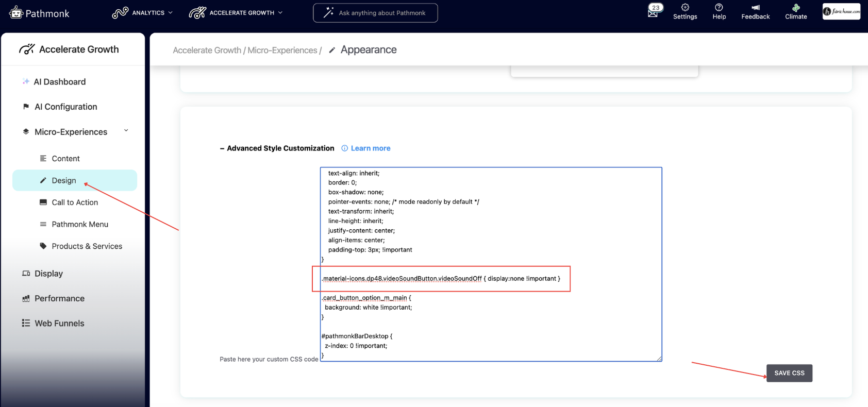Click the 'justify-content: center;' CSS line
Image resolution: width=868 pixels, height=407 pixels.
(361, 231)
